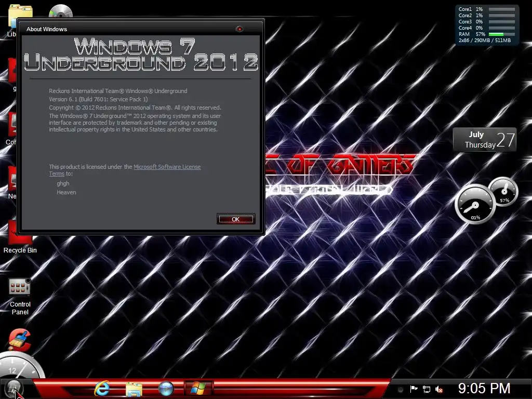Open the Start menu orb
The height and width of the screenshot is (399, 532).
pos(14,388)
